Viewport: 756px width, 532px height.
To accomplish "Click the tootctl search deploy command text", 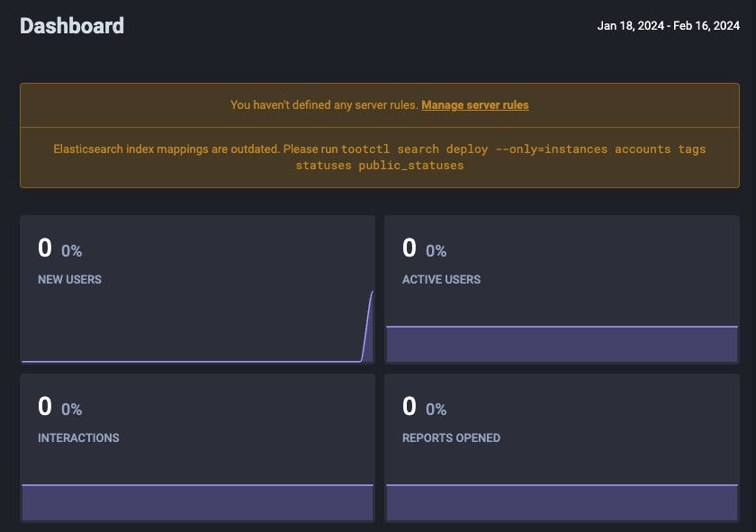I will [x=520, y=149].
